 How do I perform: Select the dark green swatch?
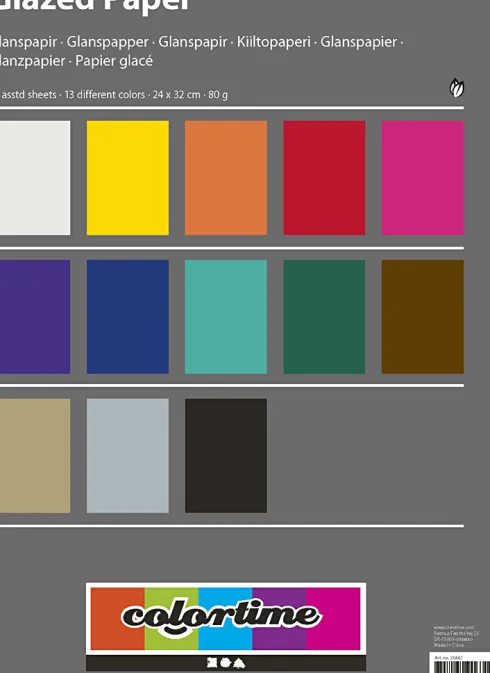324,317
